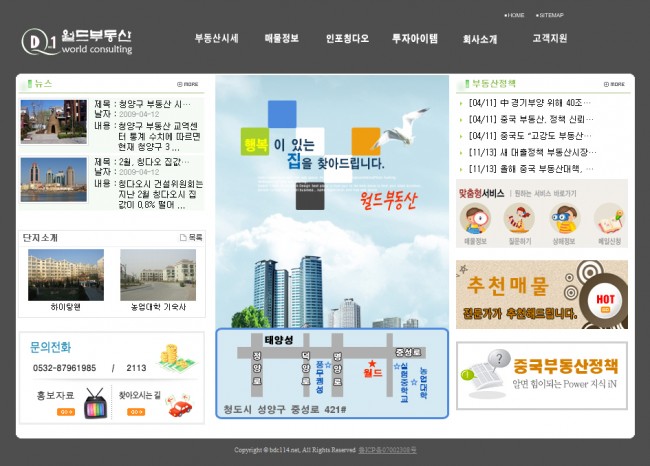The image size is (650, 466).
Task: Open the 인포청다오 menu
Action: [x=347, y=39]
